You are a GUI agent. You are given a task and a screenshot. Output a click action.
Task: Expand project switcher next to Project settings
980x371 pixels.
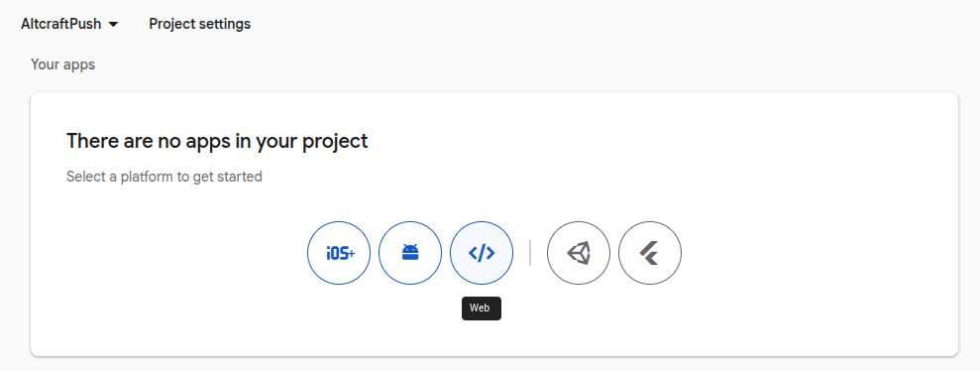(113, 25)
